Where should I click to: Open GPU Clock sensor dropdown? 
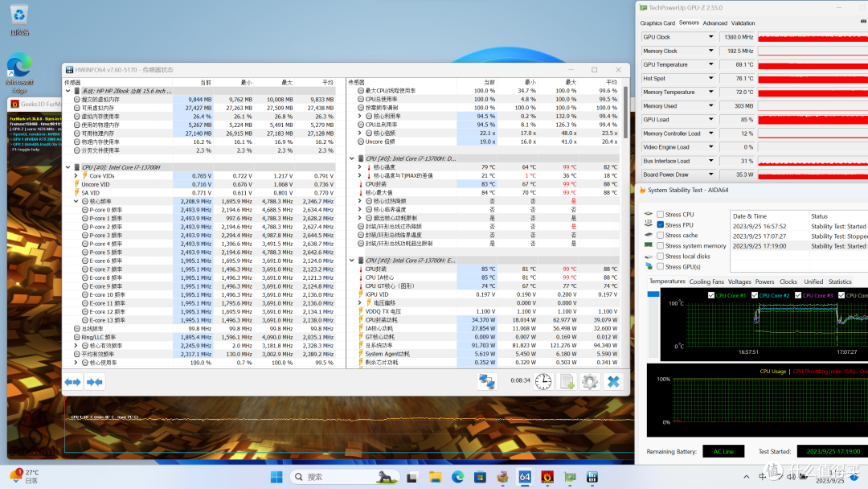point(710,37)
